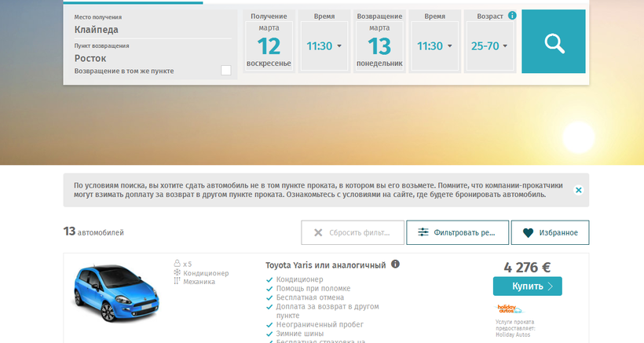Open the pickup time 11:30 dropdown
The image size is (644, 343).
coord(324,46)
